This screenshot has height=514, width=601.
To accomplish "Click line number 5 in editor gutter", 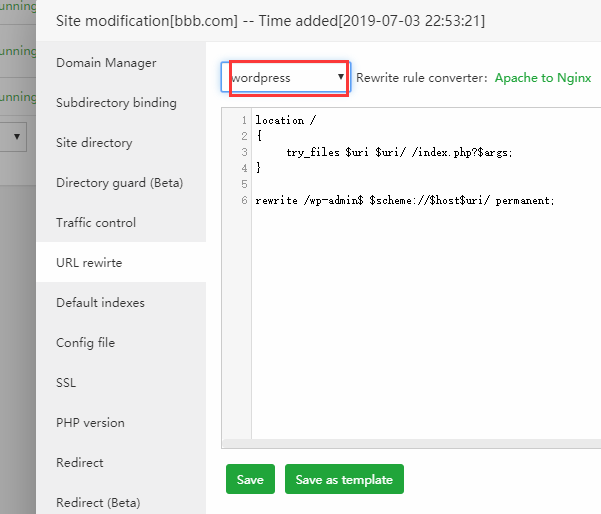I will tap(244, 184).
